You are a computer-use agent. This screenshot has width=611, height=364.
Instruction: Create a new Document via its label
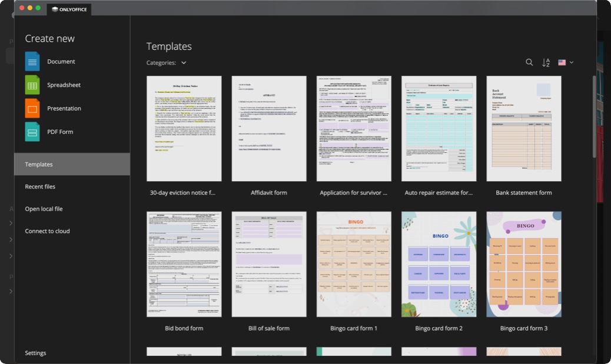point(61,62)
